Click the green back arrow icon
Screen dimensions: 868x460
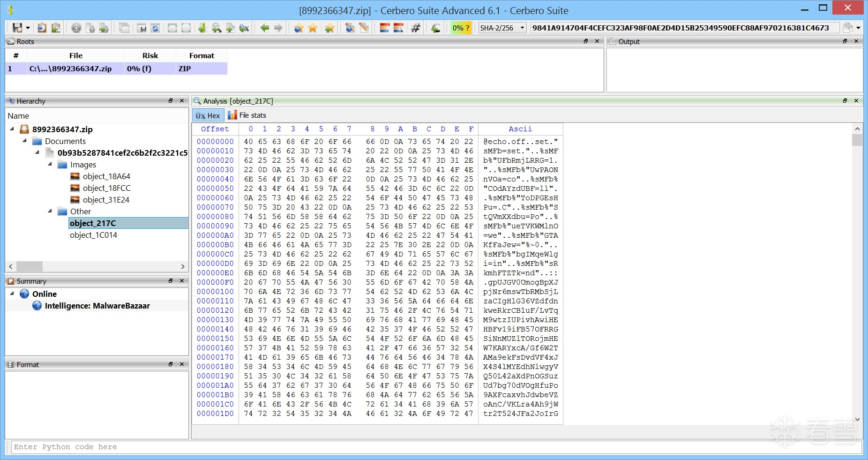click(x=265, y=28)
